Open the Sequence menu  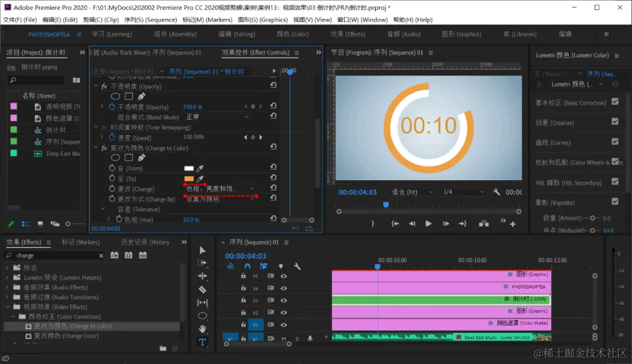[x=150, y=20]
